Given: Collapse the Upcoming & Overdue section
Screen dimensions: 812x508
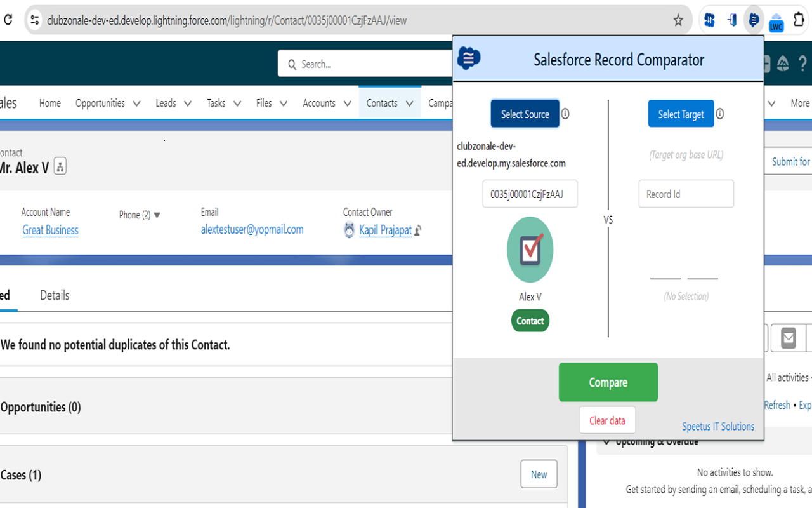Looking at the screenshot, I should click(x=607, y=441).
